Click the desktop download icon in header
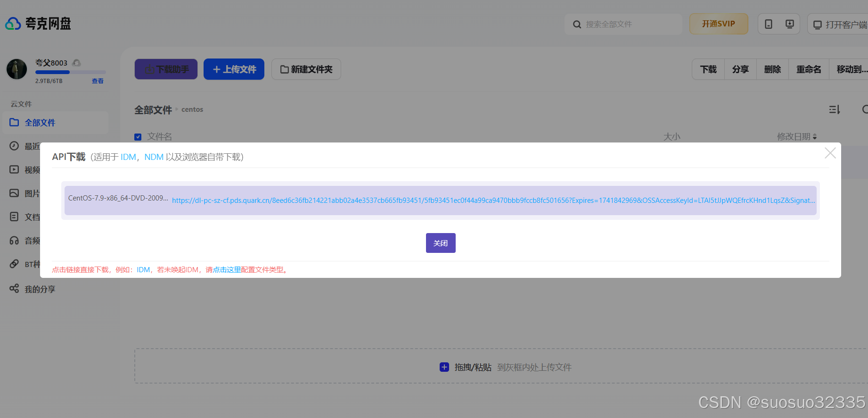 click(790, 24)
